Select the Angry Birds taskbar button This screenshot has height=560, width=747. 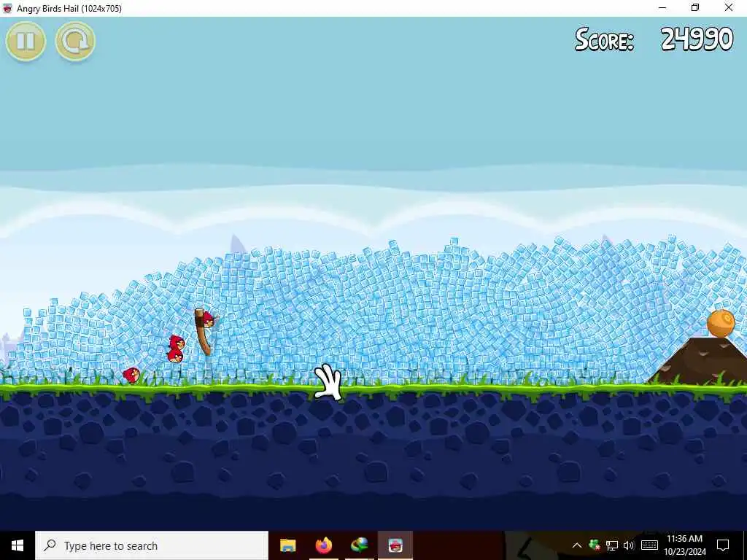pos(395,545)
